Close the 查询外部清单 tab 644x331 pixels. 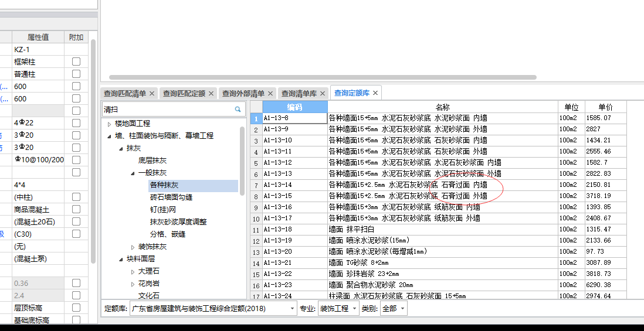point(270,93)
